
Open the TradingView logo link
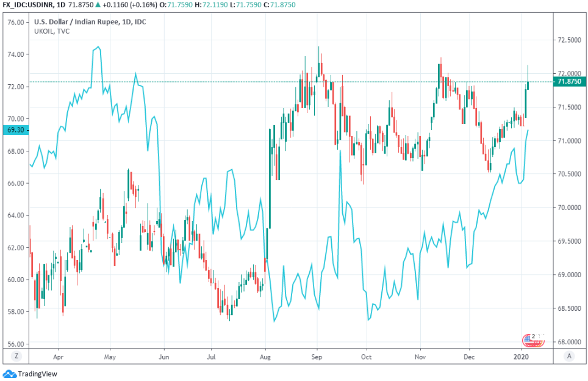coord(30,374)
